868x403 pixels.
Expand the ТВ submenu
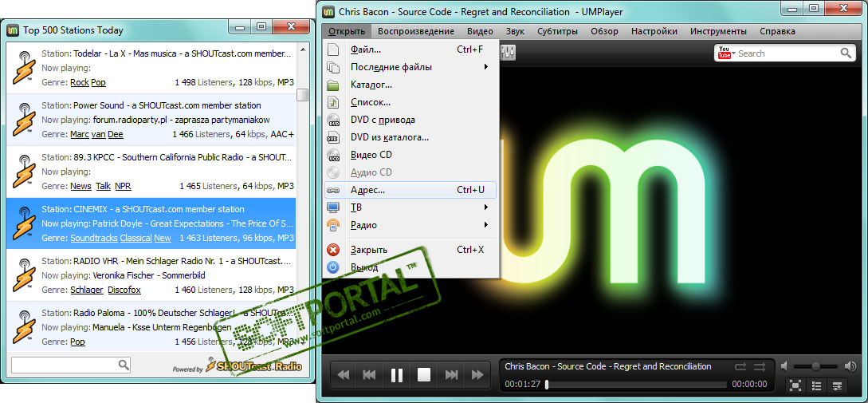pyautogui.click(x=410, y=207)
